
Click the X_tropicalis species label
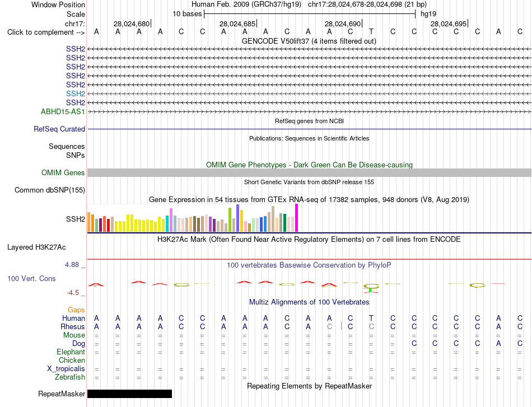[x=66, y=369]
